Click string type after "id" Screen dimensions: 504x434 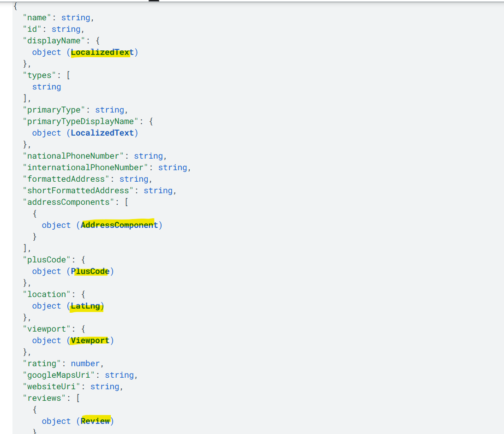[66, 29]
